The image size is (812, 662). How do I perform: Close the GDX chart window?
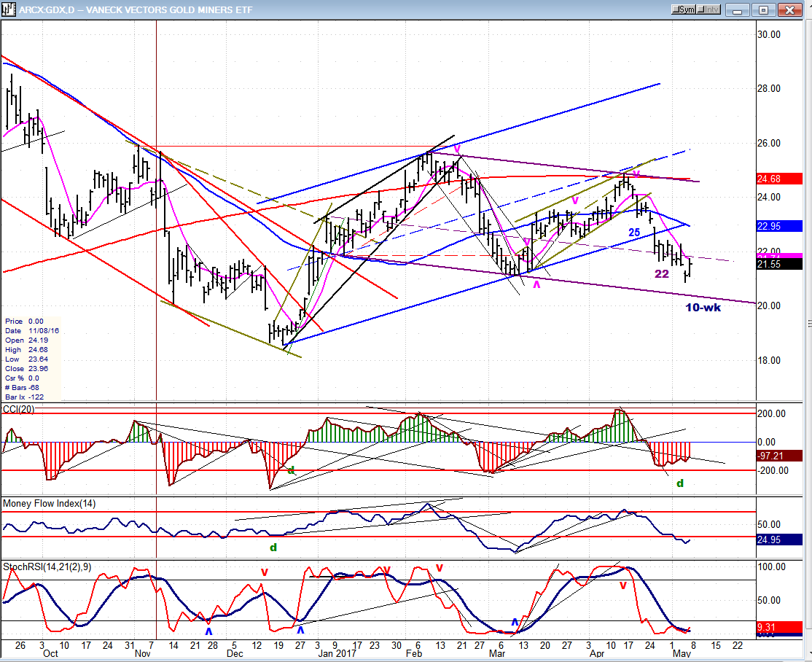point(790,9)
